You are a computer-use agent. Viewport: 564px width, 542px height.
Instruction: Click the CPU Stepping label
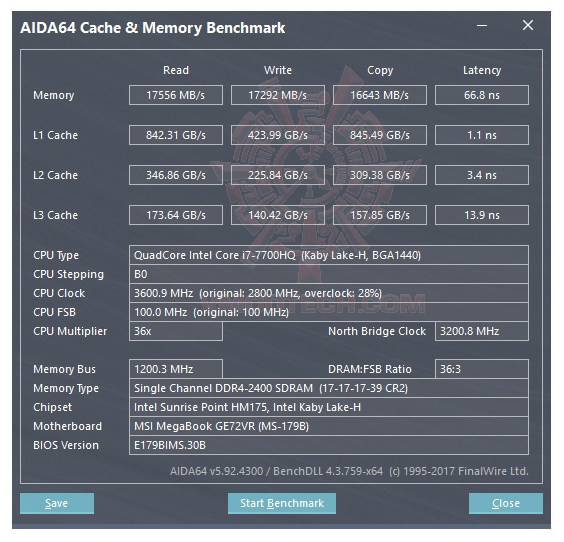point(68,274)
